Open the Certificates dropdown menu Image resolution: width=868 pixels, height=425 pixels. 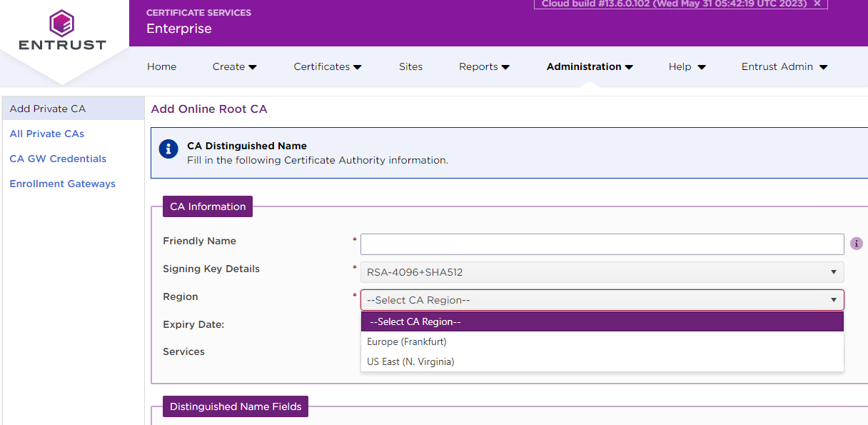pyautogui.click(x=327, y=66)
